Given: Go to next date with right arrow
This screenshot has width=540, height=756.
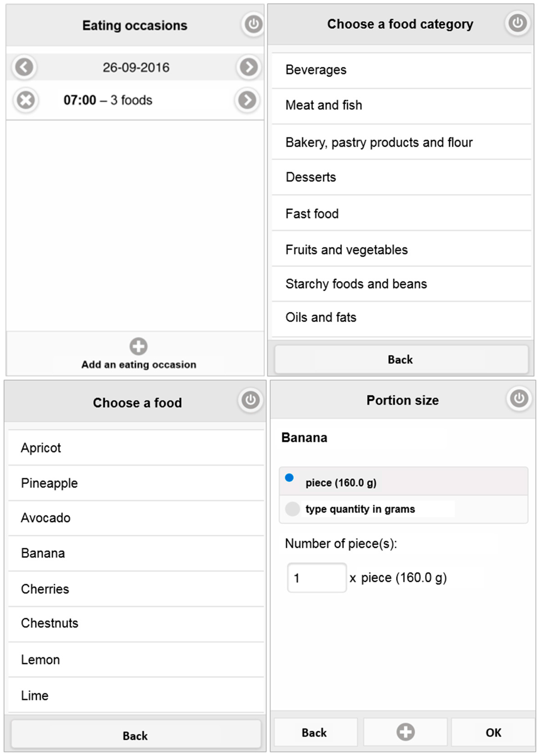Looking at the screenshot, I should coord(249,67).
